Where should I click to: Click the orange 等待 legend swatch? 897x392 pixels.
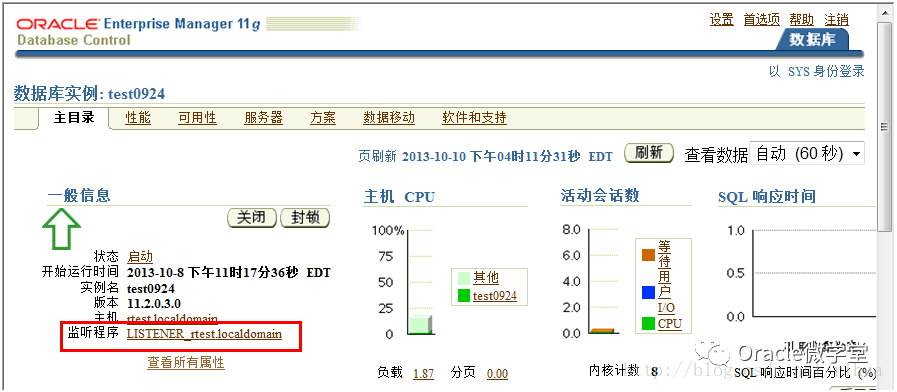(x=648, y=255)
